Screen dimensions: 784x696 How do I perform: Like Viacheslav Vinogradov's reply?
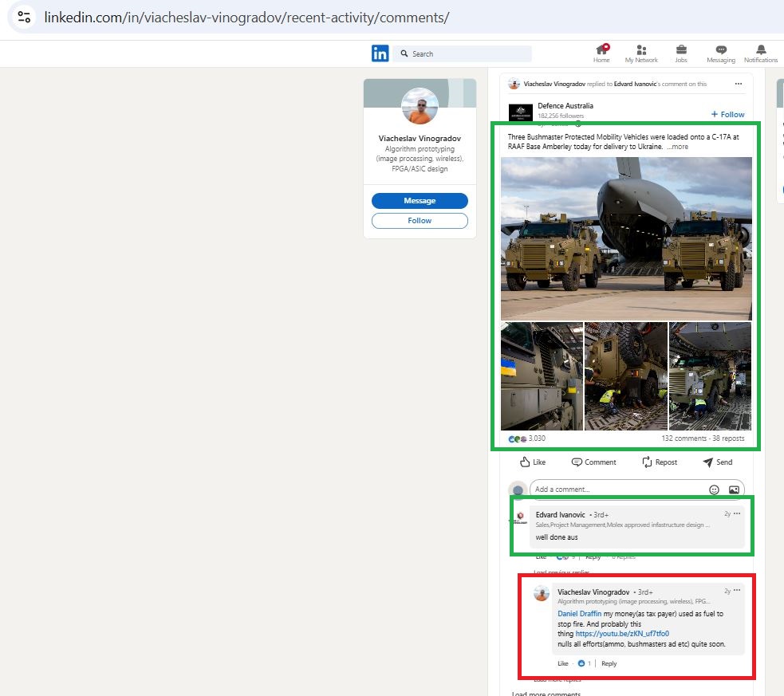tap(563, 663)
